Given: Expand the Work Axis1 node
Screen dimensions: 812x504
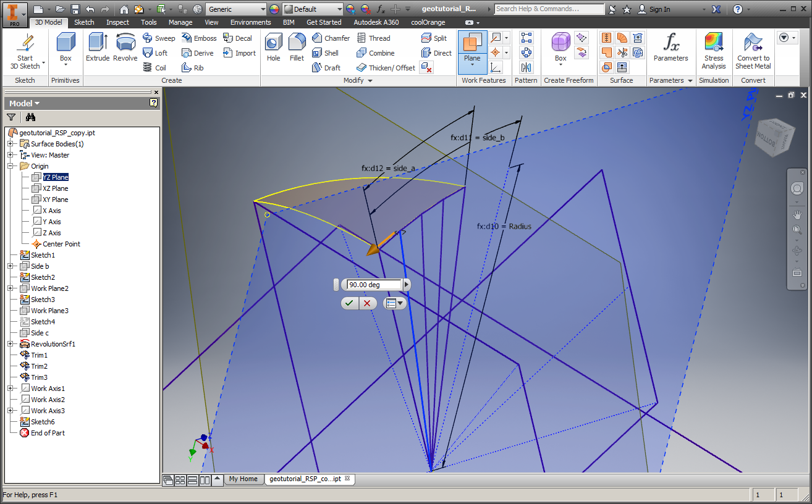Looking at the screenshot, I should tap(11, 388).
